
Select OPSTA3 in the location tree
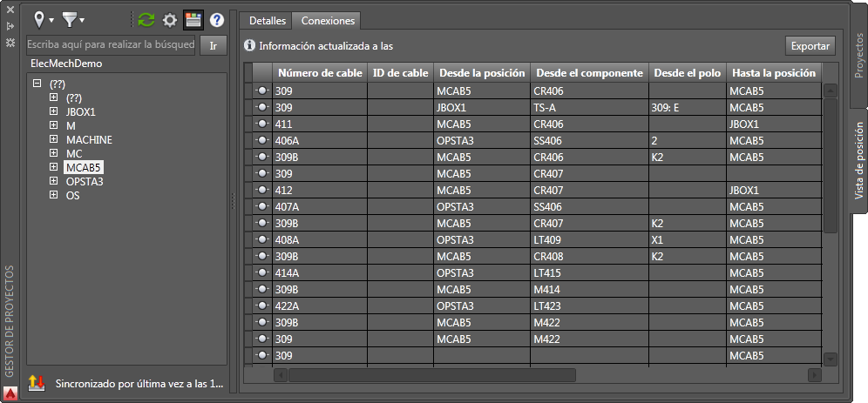pos(85,181)
